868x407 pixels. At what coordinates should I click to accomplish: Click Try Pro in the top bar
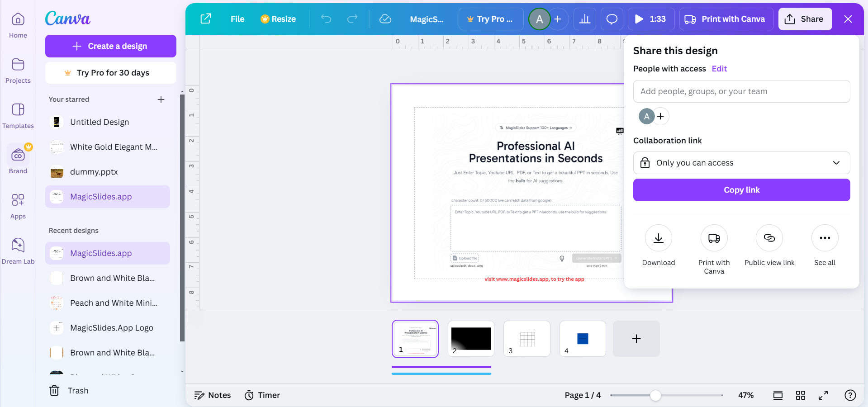pyautogui.click(x=491, y=19)
